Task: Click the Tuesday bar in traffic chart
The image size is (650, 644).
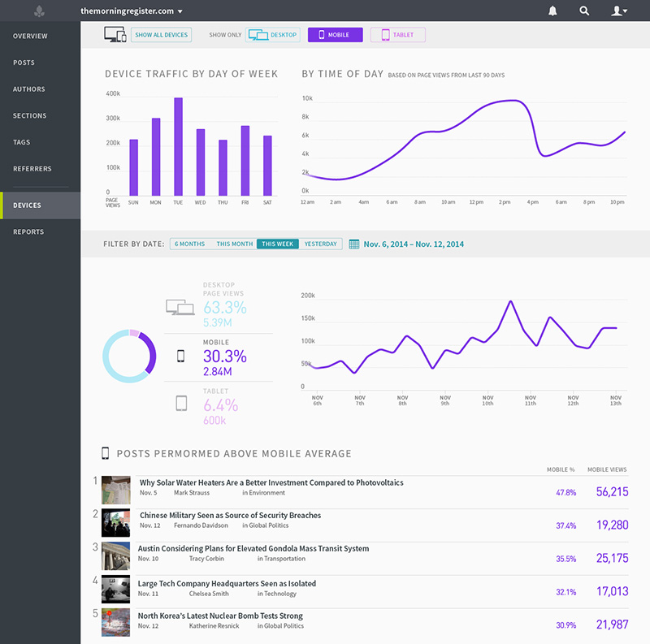Action: (x=178, y=147)
